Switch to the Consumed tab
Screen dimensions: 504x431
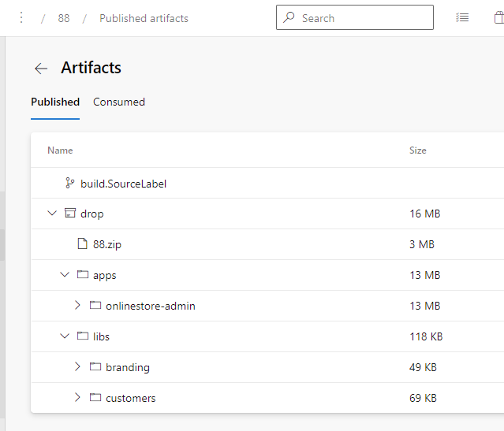click(119, 102)
